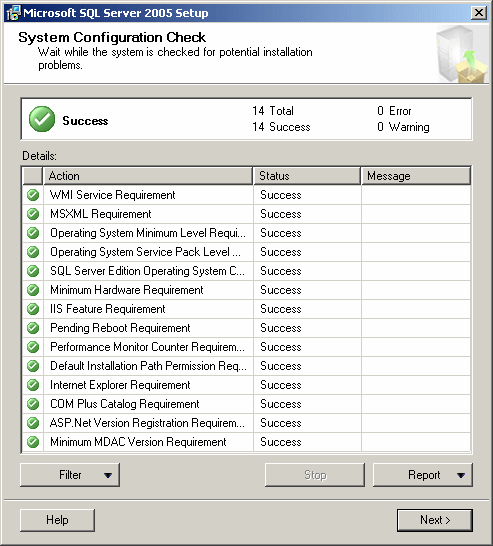Screen dimensions: 493x546
Task: Click check icon beside Minimum MDAC Version Requirement
Action: point(33,442)
